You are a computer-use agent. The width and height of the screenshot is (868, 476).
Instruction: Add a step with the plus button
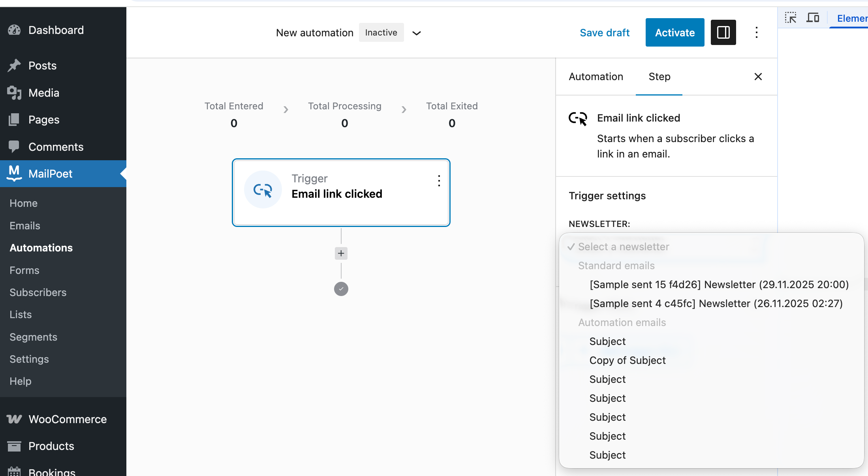click(x=341, y=253)
